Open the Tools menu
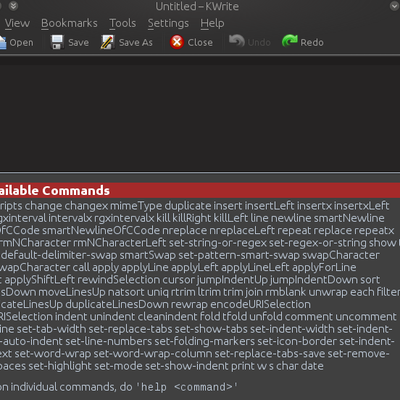400x400 pixels. (122, 23)
